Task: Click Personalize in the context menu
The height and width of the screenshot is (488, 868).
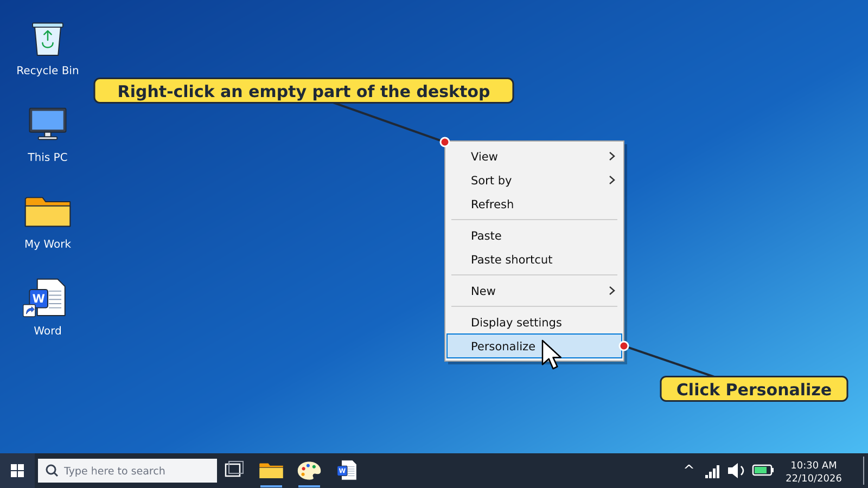Action: 534,346
